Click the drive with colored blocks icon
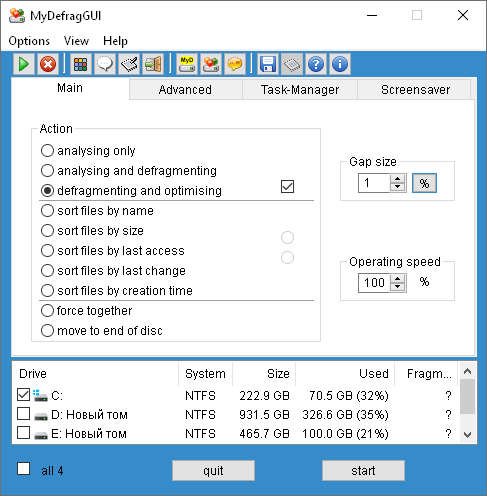 [x=211, y=64]
